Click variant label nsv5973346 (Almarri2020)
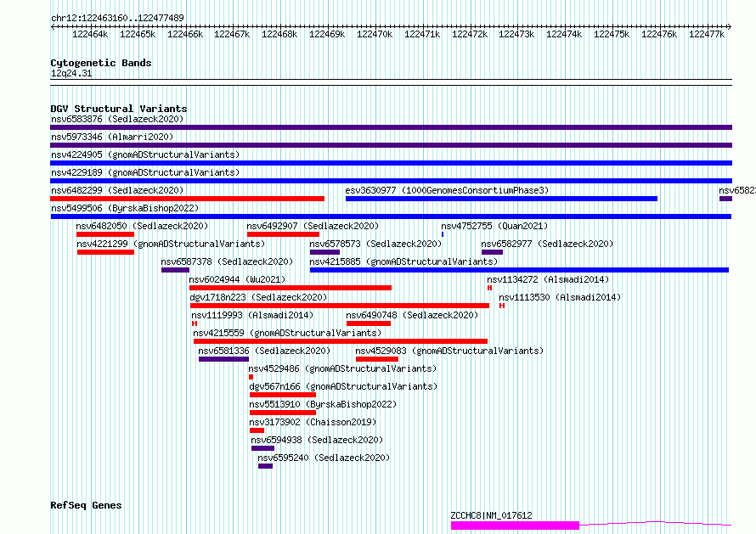 [x=112, y=137]
